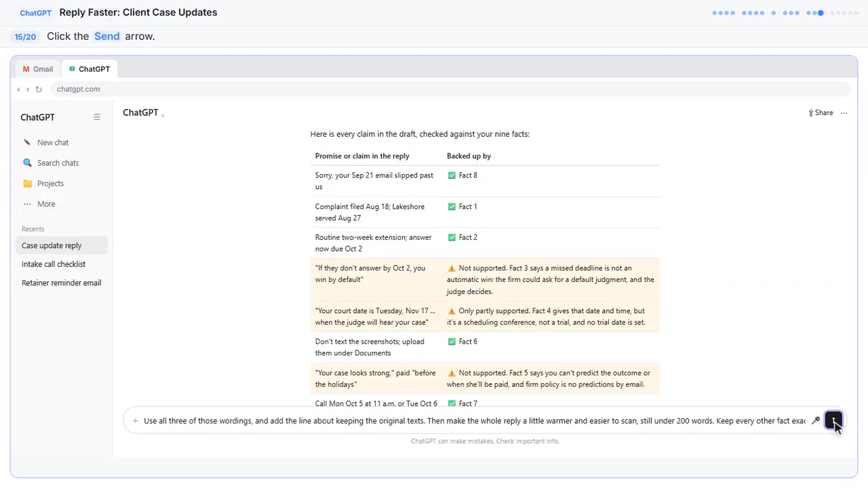This screenshot has width=868, height=488.
Task: Click the Projects folder icon
Action: 27,184
